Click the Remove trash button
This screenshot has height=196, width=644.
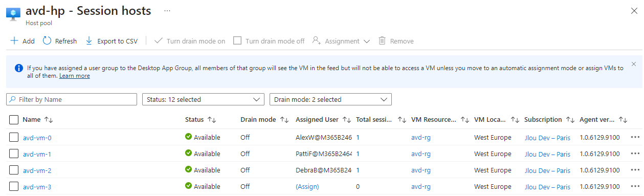pyautogui.click(x=396, y=41)
